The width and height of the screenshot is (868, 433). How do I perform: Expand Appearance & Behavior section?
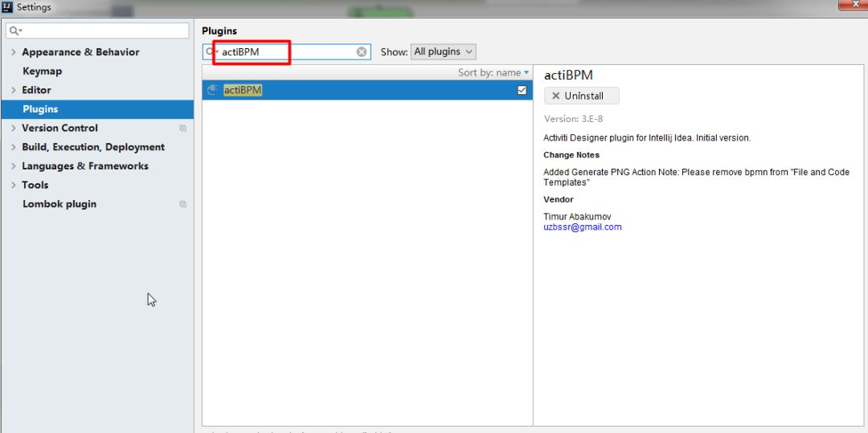pyautogui.click(x=14, y=52)
